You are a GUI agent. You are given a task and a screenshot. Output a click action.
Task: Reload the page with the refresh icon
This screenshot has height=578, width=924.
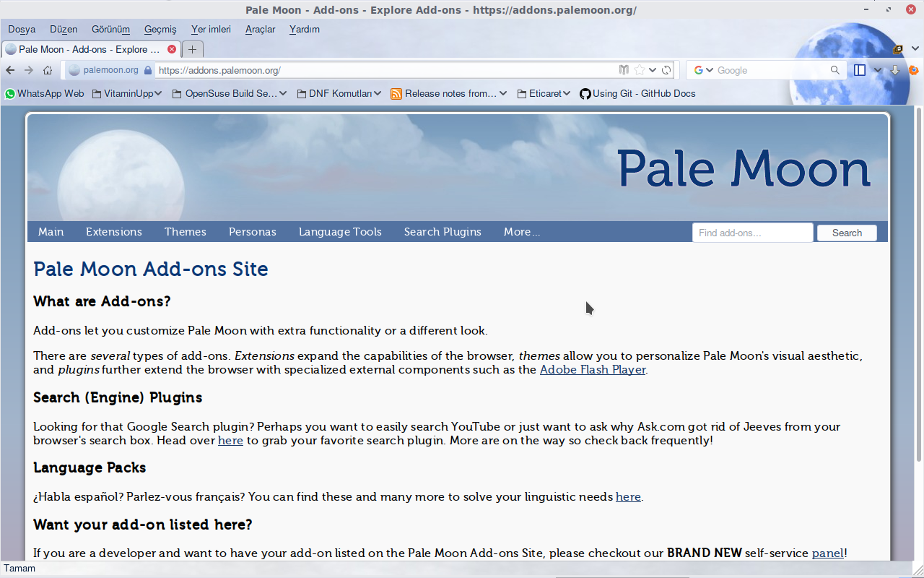tap(667, 70)
